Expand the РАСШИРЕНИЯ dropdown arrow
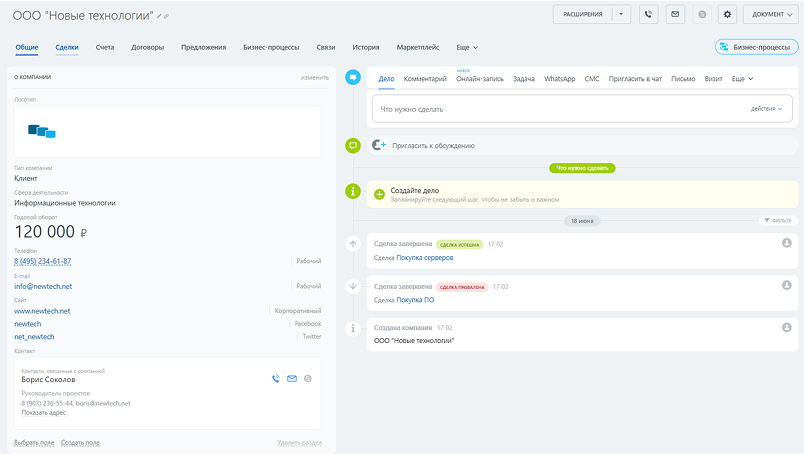Screen dimensions: 804x455 [621, 14]
